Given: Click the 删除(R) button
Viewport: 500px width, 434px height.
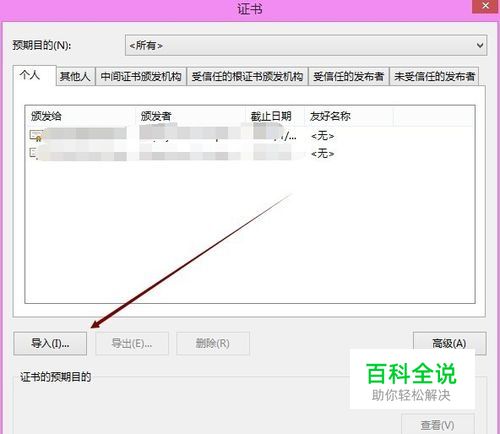Looking at the screenshot, I should [213, 343].
